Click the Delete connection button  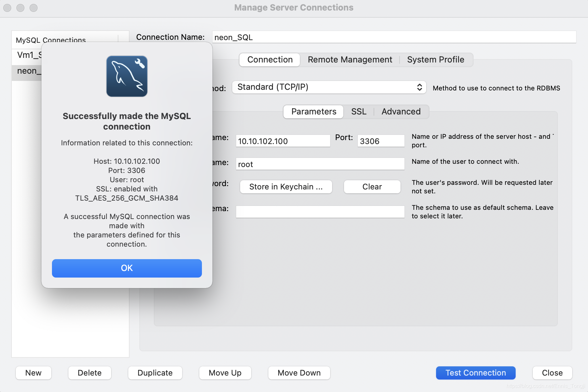(89, 373)
